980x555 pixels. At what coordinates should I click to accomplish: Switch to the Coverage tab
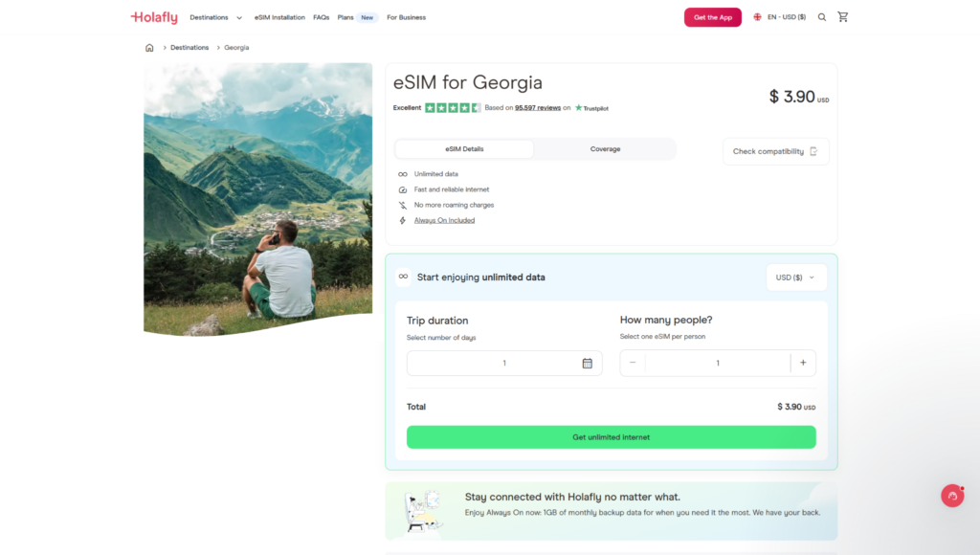[x=605, y=148]
